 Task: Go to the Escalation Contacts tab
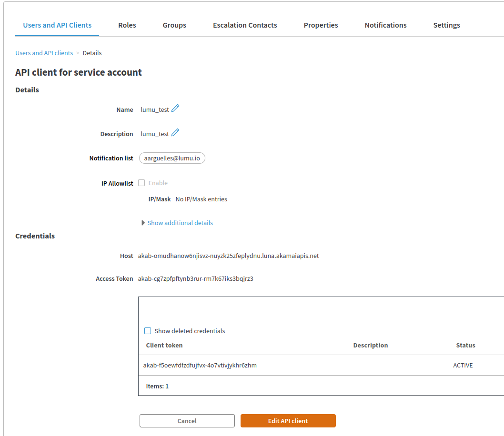coord(245,25)
